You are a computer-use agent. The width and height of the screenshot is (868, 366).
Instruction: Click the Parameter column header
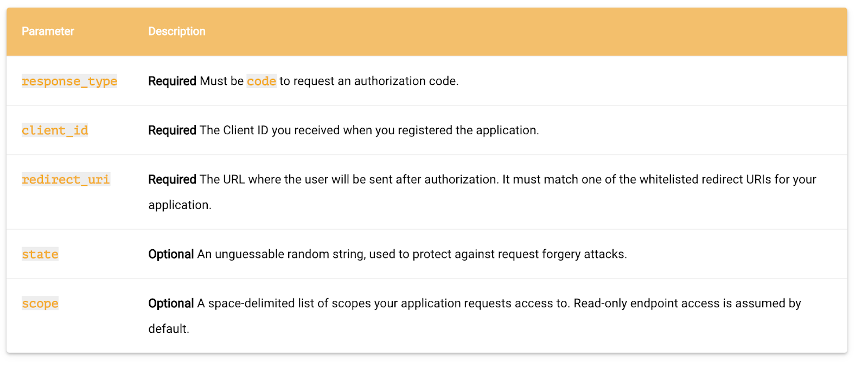tap(48, 31)
